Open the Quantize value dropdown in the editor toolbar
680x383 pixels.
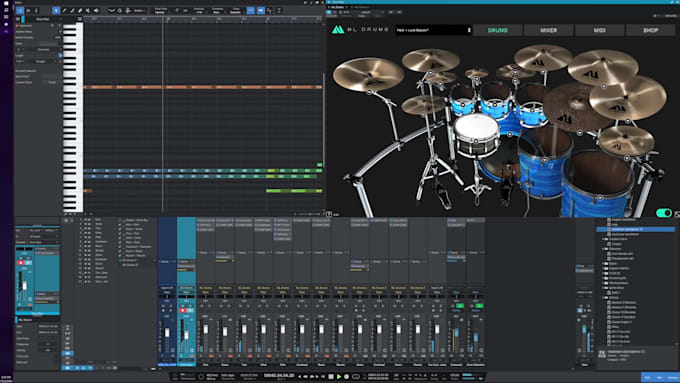(199, 11)
